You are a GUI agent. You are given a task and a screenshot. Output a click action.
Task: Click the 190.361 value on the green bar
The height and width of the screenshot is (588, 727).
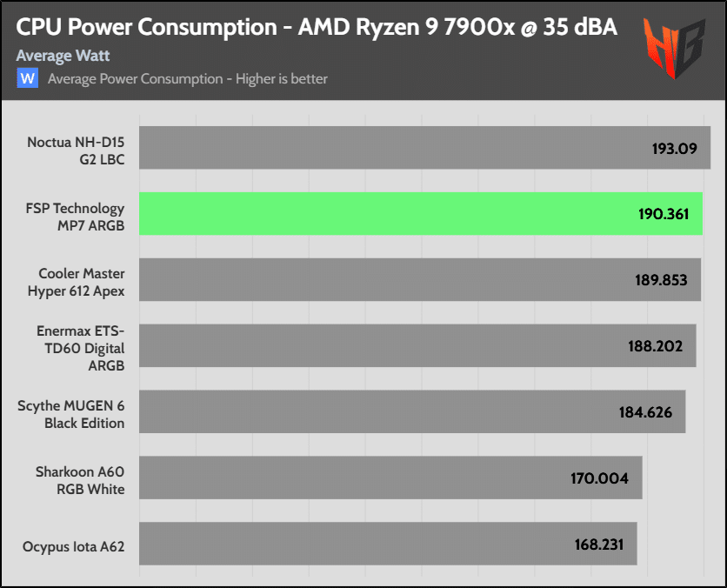(664, 214)
